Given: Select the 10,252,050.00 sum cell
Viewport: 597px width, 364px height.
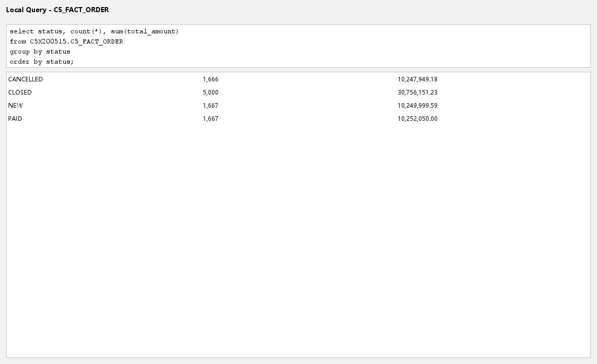Looking at the screenshot, I should coord(417,119).
